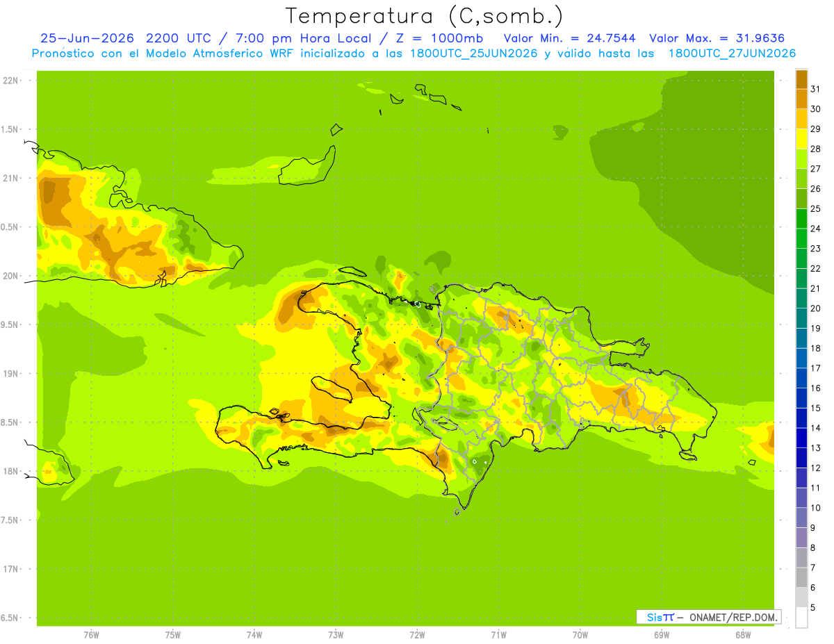Click the '71W' longitude axis label
The image size is (834, 644).
498,635
